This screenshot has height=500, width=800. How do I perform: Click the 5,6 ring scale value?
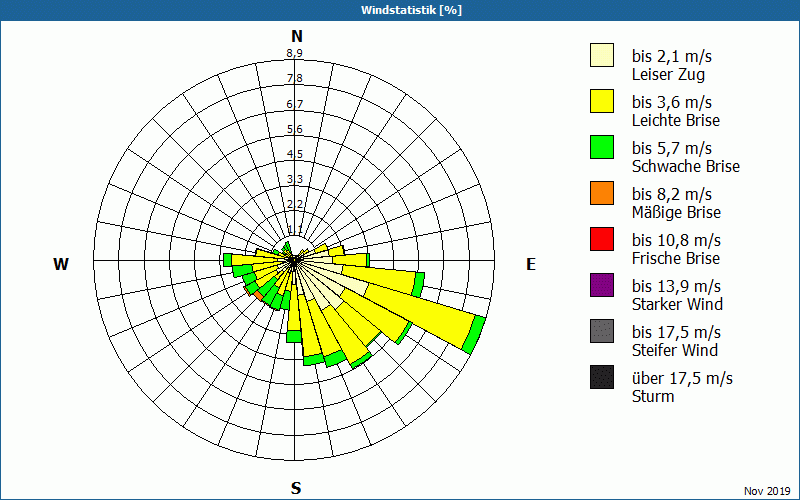point(294,129)
